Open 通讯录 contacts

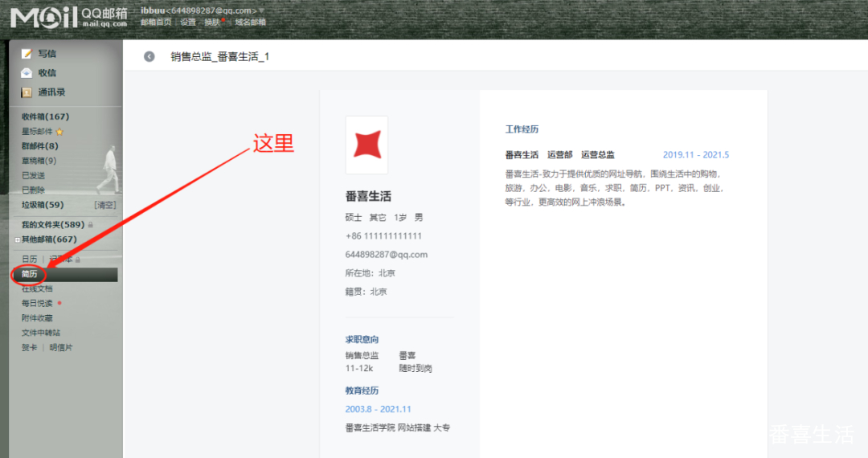click(51, 92)
